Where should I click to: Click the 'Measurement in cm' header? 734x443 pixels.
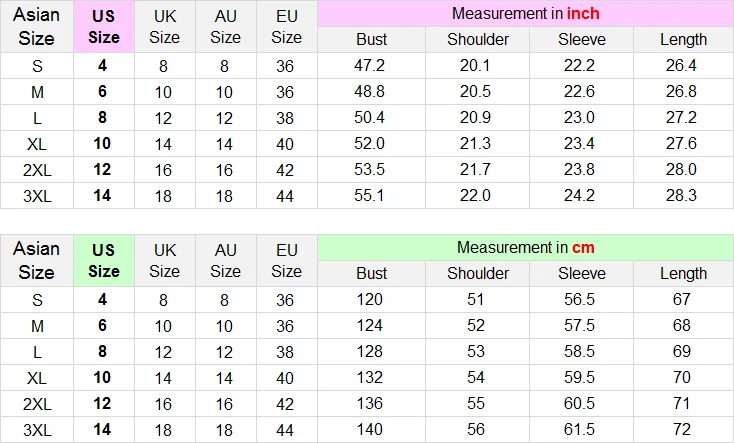point(525,247)
